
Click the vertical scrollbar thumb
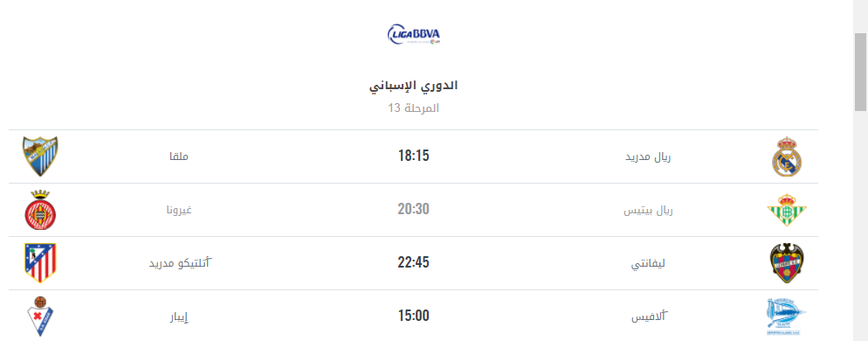pyautogui.click(x=860, y=72)
